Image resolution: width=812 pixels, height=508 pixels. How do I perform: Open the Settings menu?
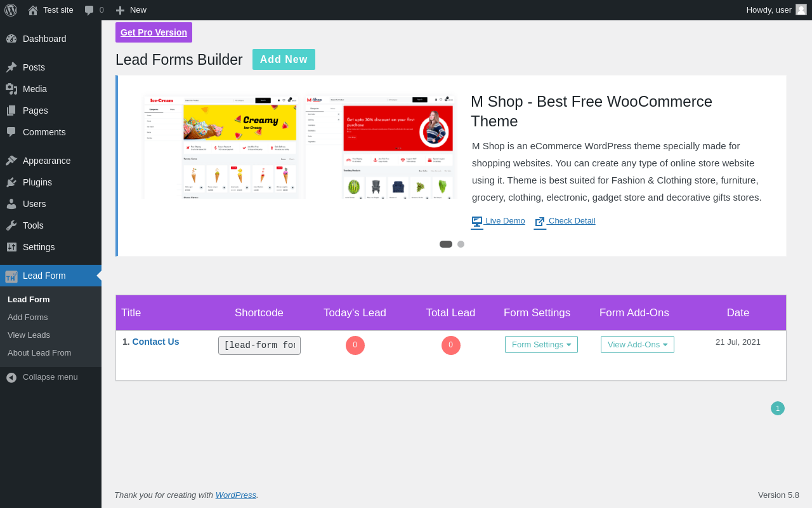tap(51, 247)
